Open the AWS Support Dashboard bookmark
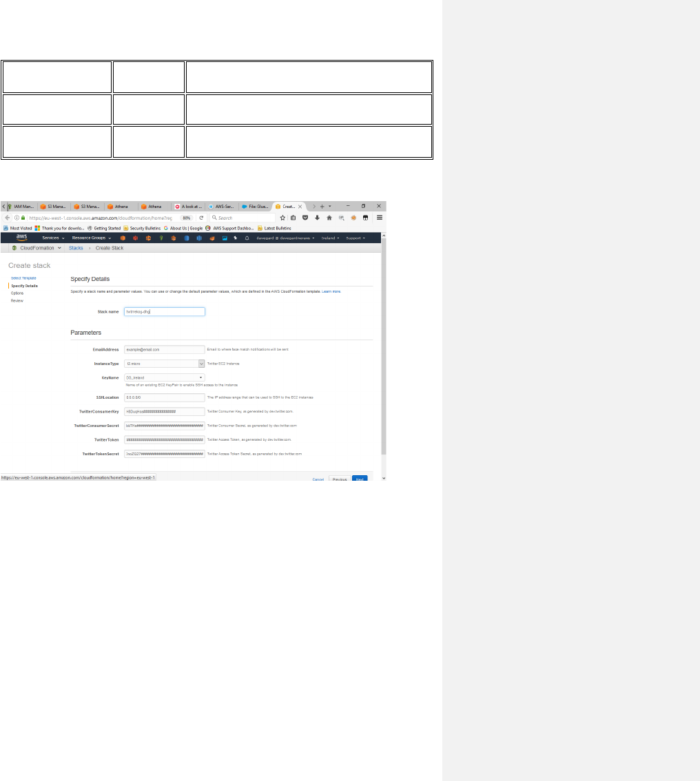 coord(229,228)
